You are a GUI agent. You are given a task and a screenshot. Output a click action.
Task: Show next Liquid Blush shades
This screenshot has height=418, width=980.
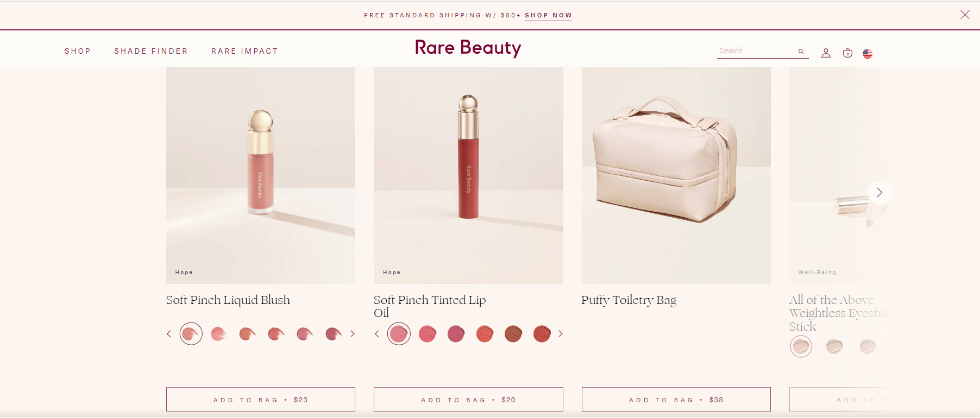(353, 334)
